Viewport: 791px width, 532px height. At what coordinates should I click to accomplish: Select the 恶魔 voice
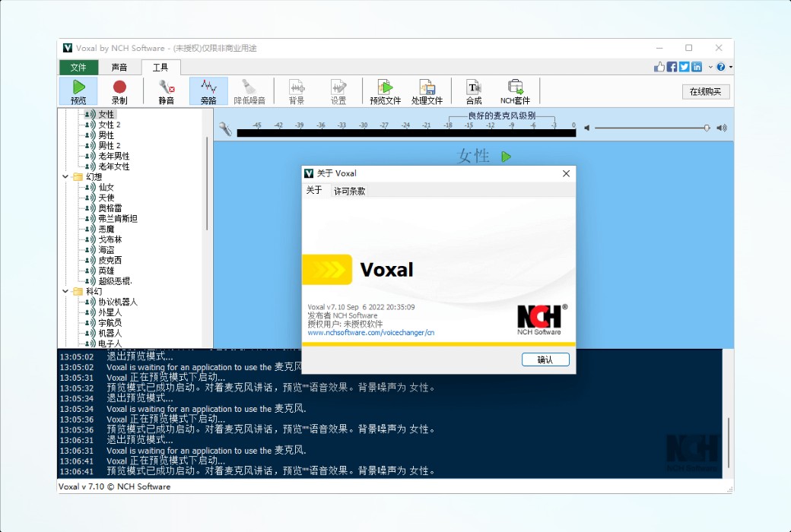[106, 229]
